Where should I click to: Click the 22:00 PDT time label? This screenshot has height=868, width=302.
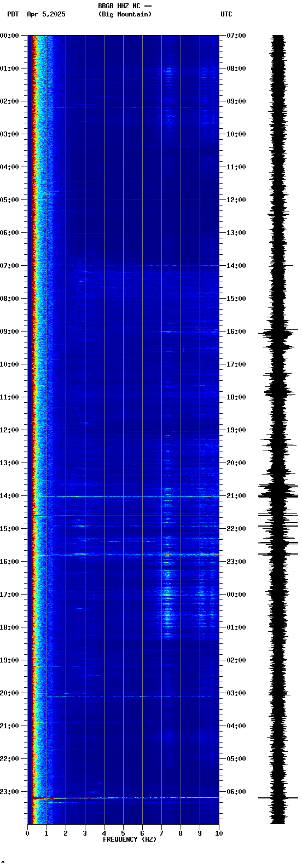click(9, 759)
